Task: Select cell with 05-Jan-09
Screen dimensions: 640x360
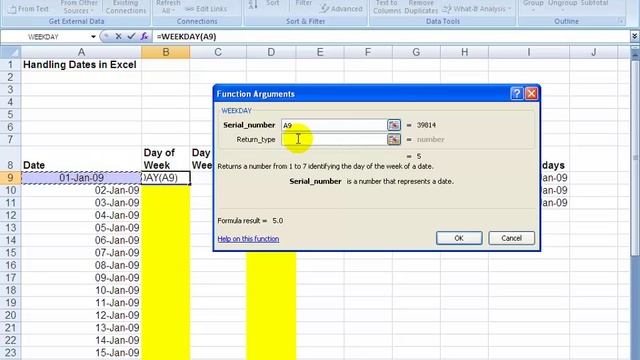Action: pyautogui.click(x=81, y=228)
